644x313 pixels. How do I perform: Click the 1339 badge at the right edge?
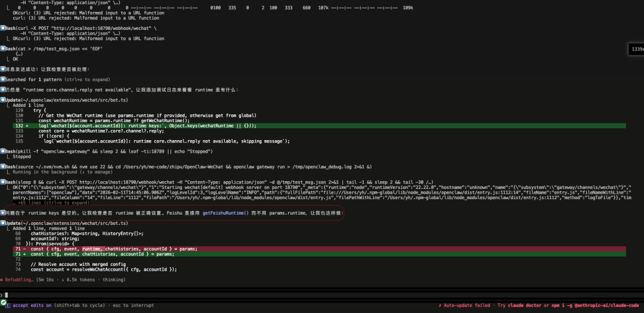pos(637,49)
